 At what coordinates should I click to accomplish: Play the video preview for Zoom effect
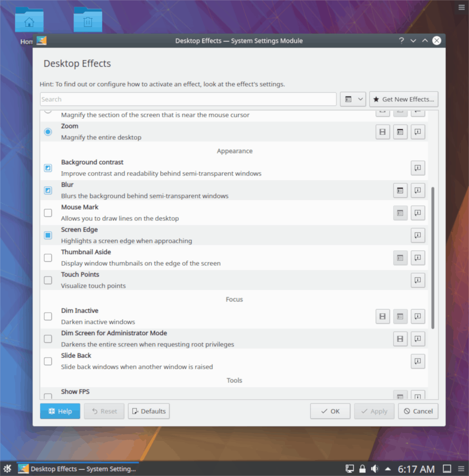[x=383, y=132]
